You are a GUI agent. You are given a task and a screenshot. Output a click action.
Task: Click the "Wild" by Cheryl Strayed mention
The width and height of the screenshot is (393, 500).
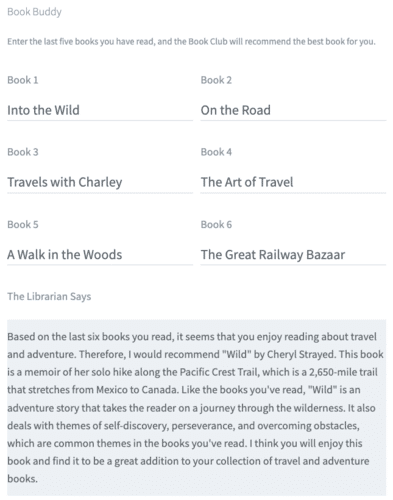point(279,354)
